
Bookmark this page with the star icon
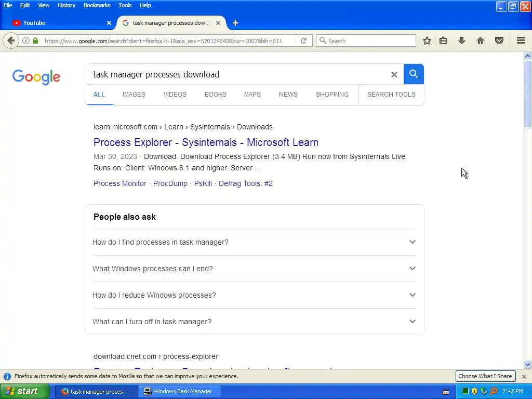pos(427,41)
